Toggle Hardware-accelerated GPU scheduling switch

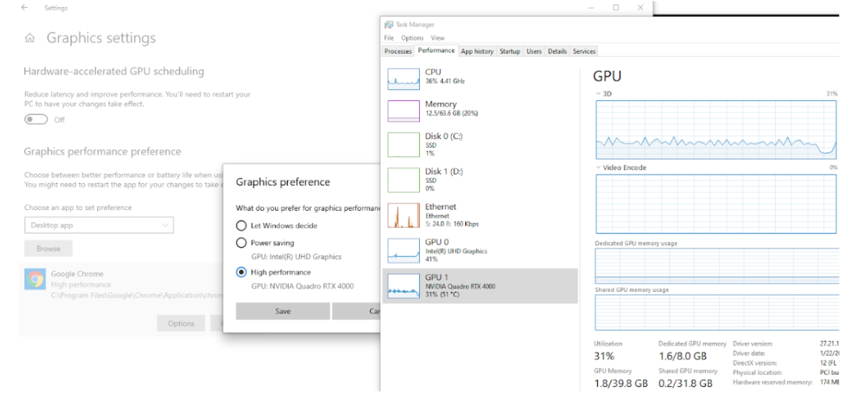[36, 119]
